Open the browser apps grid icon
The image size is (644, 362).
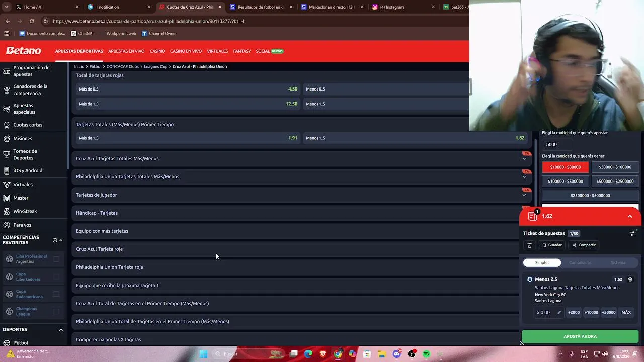pos(7,34)
